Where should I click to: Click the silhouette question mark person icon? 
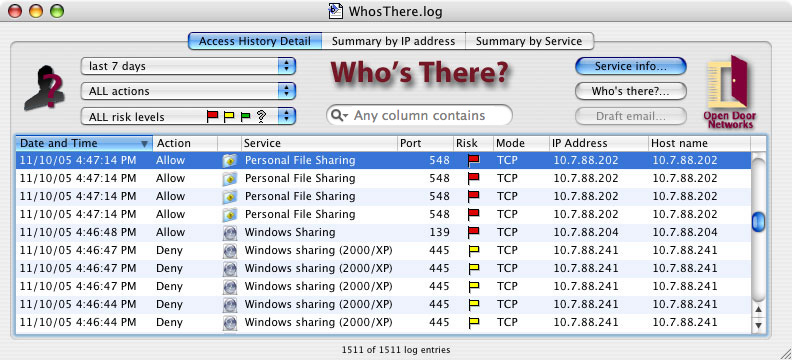[44, 88]
